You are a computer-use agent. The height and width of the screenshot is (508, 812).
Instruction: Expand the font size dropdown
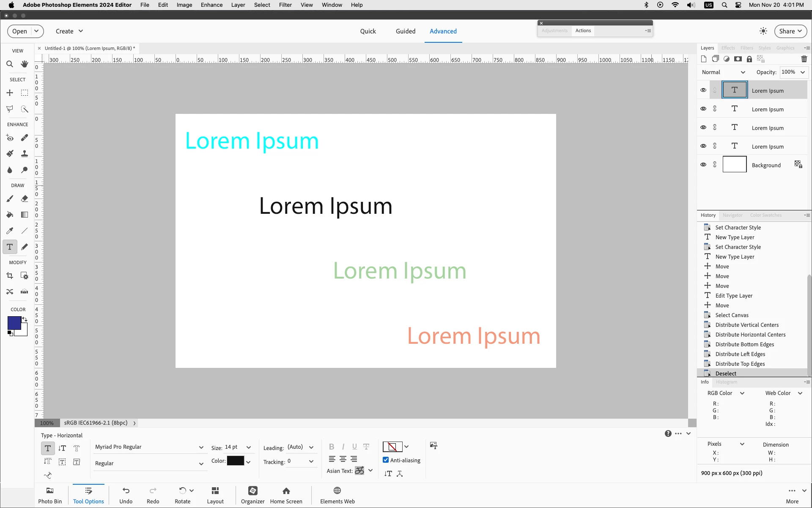(x=249, y=447)
